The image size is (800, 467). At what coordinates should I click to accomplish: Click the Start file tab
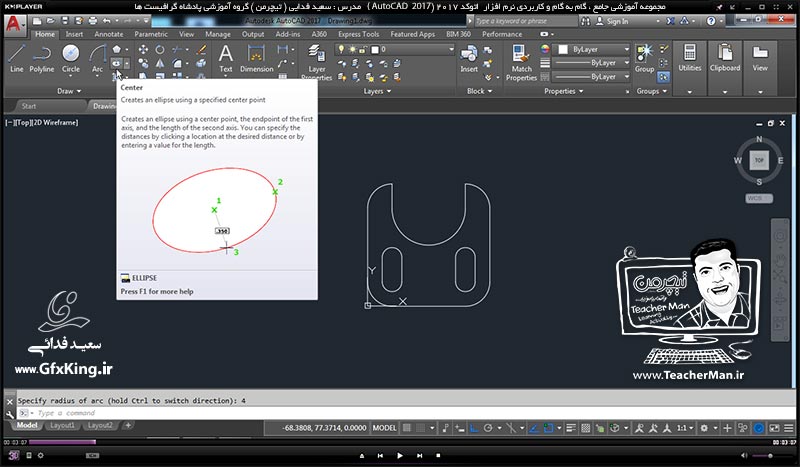click(x=29, y=106)
